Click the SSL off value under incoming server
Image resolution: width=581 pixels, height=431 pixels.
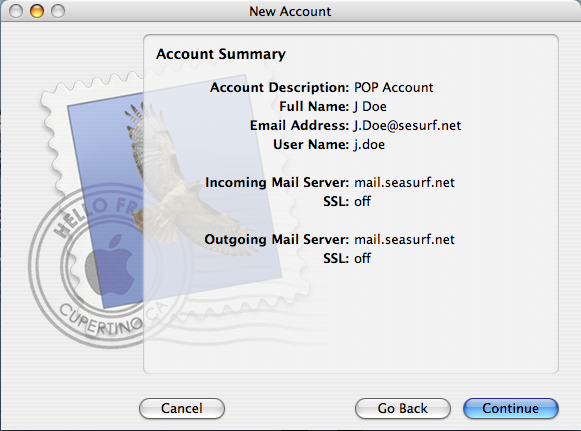pyautogui.click(x=362, y=201)
